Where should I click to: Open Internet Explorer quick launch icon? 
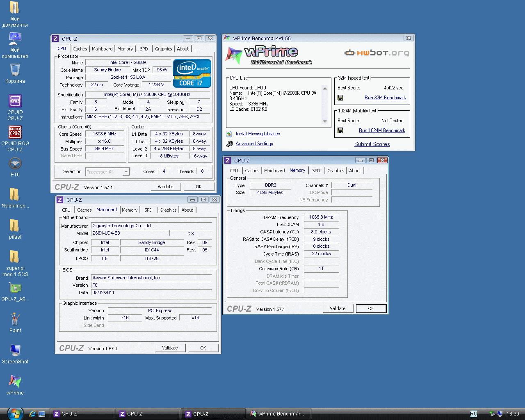[32, 414]
